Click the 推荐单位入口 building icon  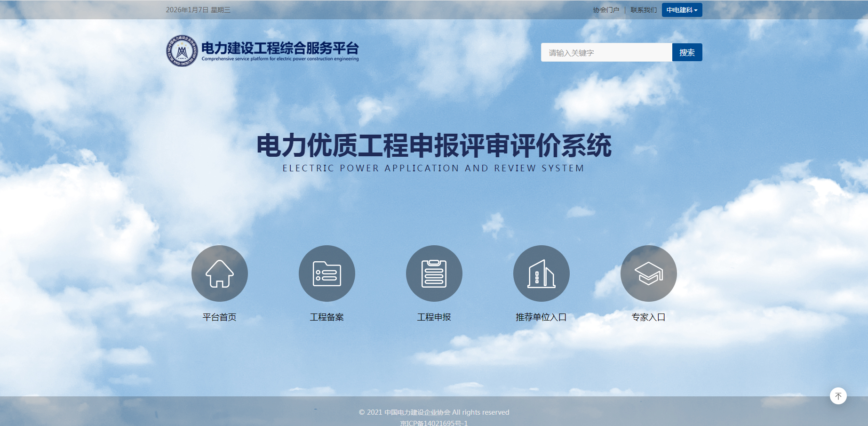click(x=541, y=273)
